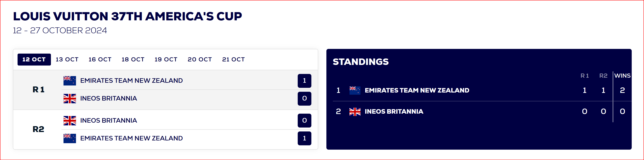The image size is (644, 160).
Task: Open the 21 OCT tab
Action: (233, 59)
